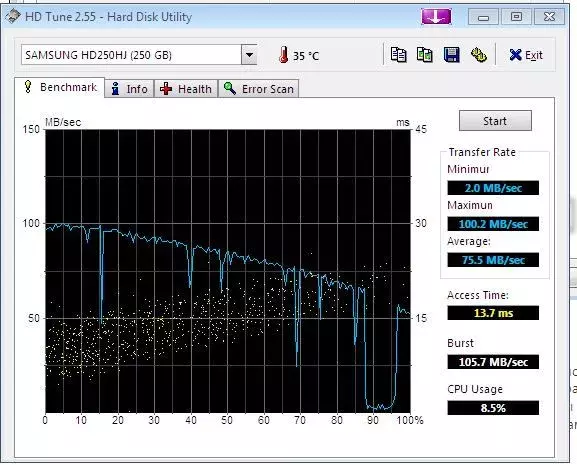Image resolution: width=577 pixels, height=465 pixels.
Task: Maximize the HD Tune window
Action: (x=516, y=17)
